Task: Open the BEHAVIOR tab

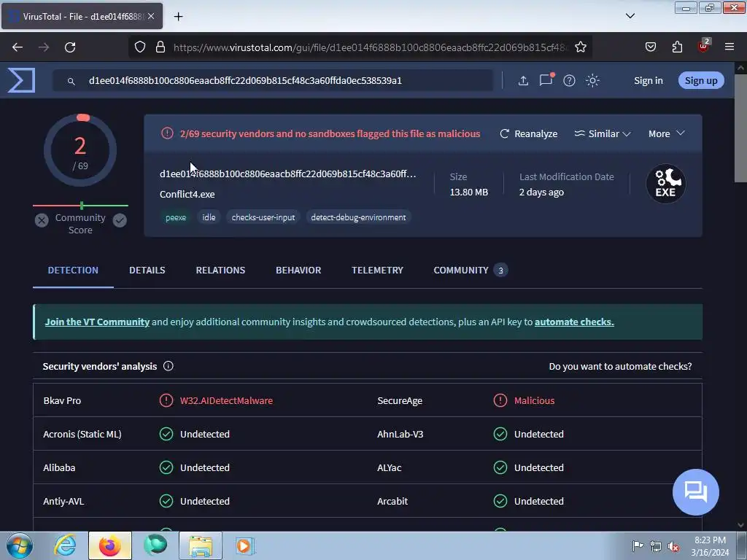Action: click(x=298, y=270)
